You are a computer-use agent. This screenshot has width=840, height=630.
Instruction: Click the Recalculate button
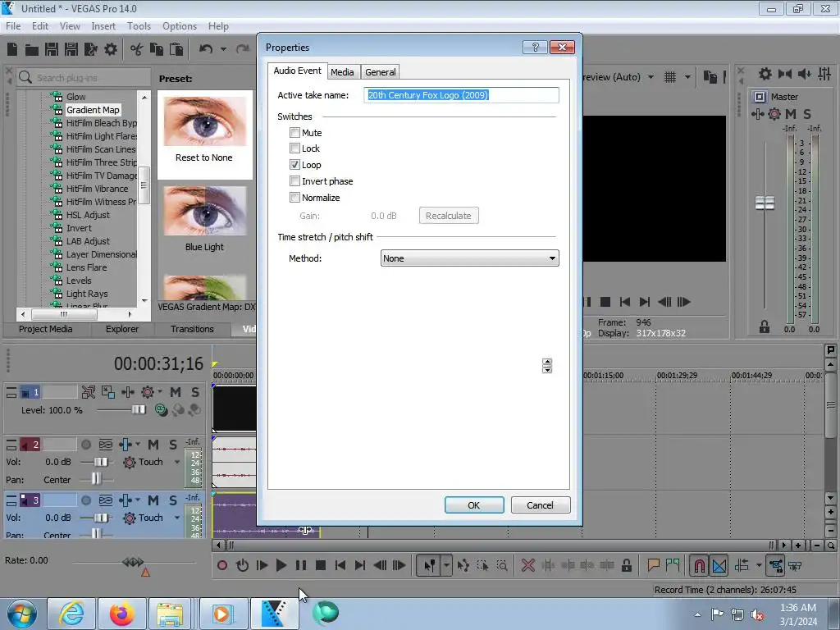coord(449,216)
